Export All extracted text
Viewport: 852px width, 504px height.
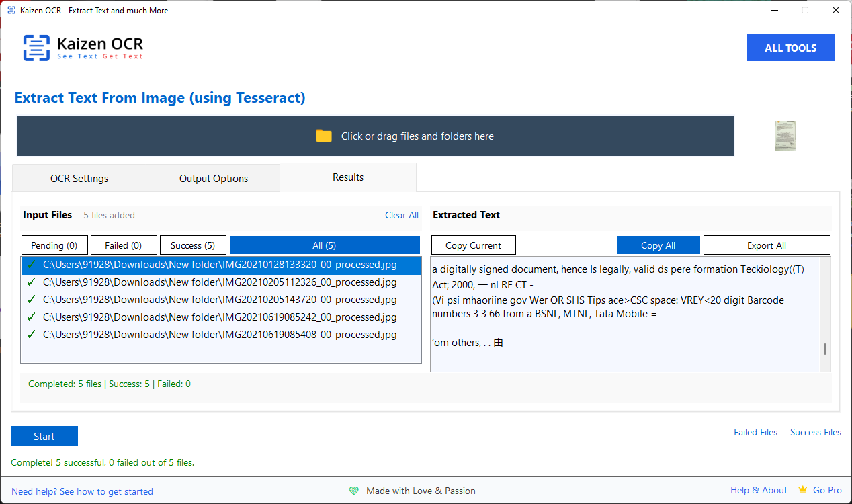click(767, 245)
